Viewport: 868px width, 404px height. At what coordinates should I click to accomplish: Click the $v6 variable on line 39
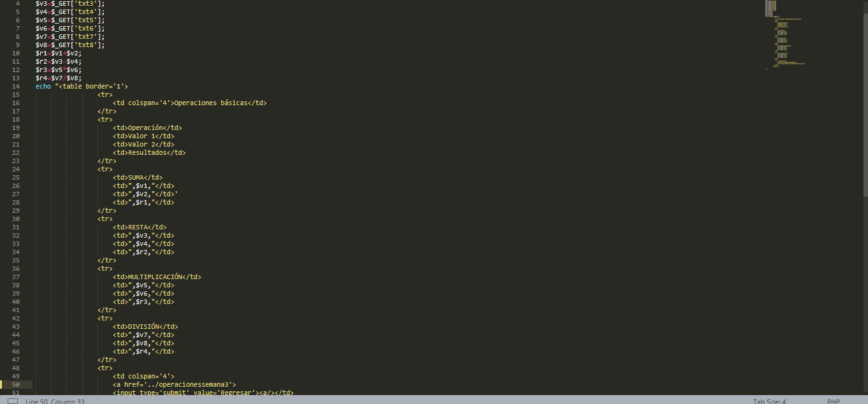pos(141,293)
